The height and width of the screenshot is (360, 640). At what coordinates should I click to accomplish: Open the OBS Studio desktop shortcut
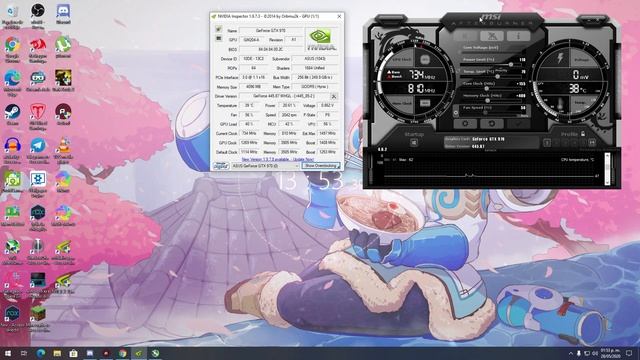(38, 11)
